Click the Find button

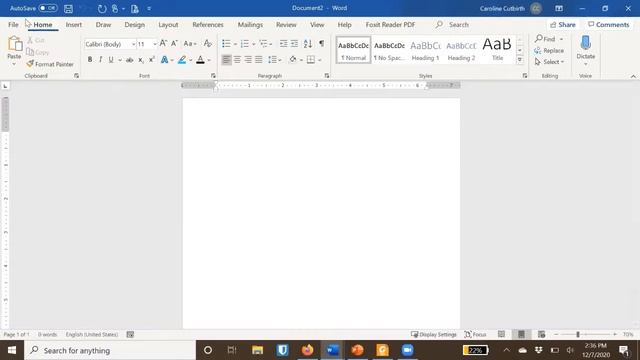546,39
